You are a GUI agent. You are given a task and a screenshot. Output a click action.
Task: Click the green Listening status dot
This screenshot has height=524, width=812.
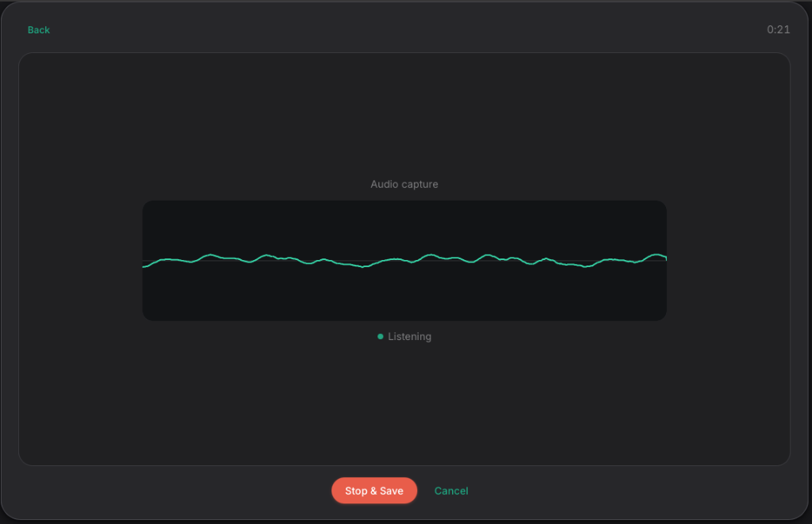click(380, 336)
